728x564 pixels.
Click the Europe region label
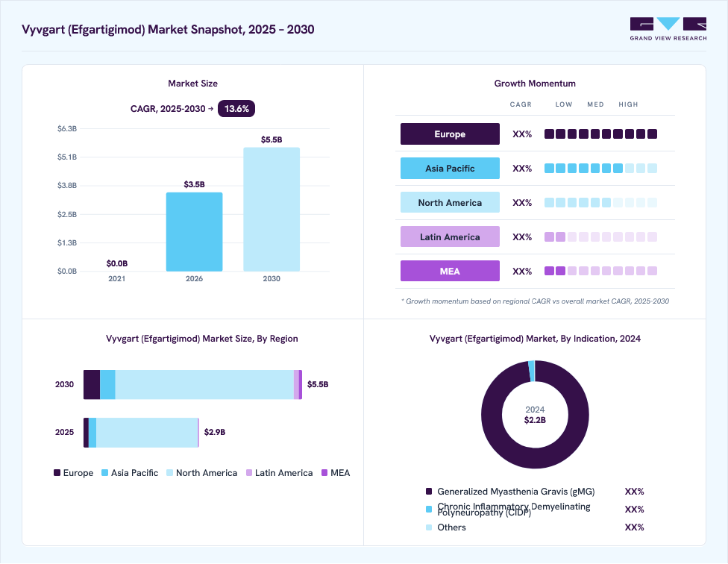tap(450, 134)
